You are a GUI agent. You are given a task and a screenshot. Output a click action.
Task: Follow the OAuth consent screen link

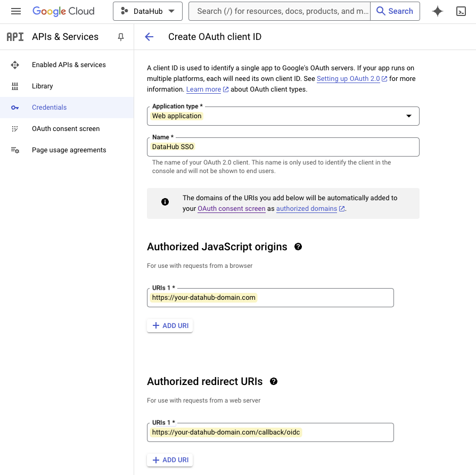[231, 209]
